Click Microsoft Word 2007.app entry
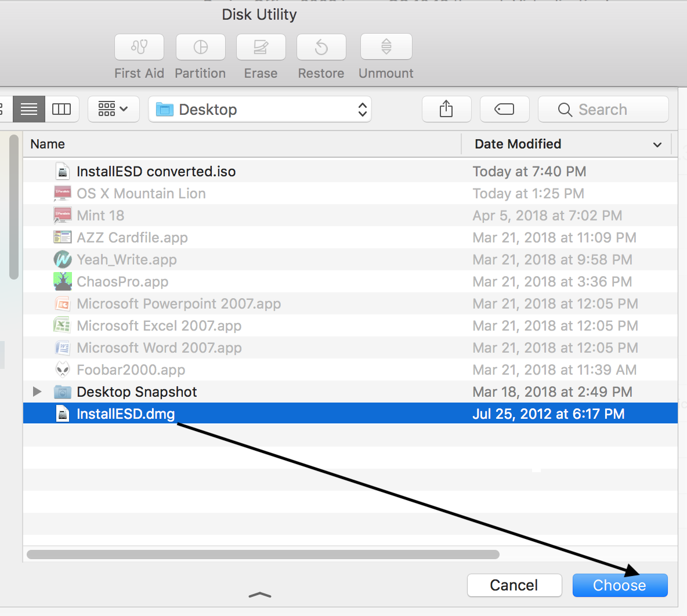 [x=350, y=347]
